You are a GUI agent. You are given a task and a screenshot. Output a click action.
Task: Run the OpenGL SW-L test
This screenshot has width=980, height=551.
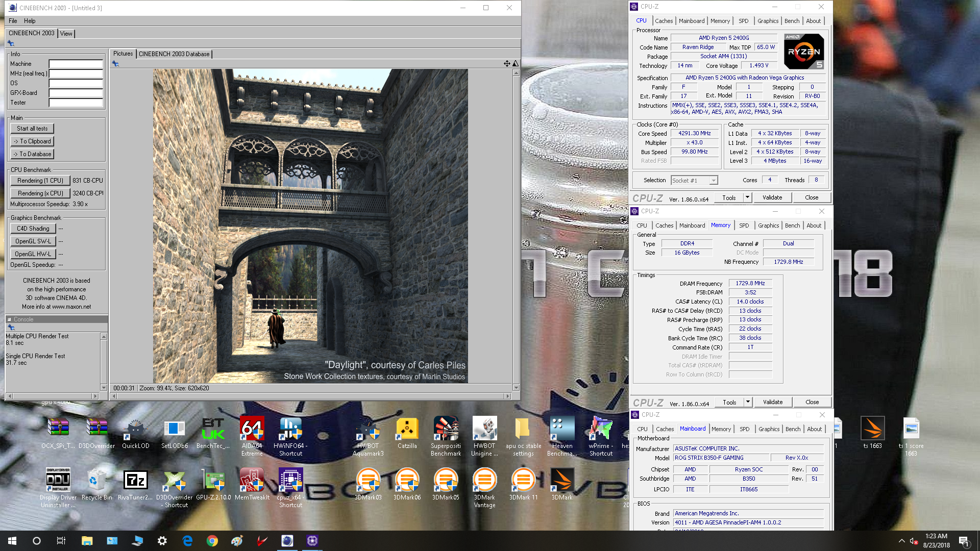point(33,241)
